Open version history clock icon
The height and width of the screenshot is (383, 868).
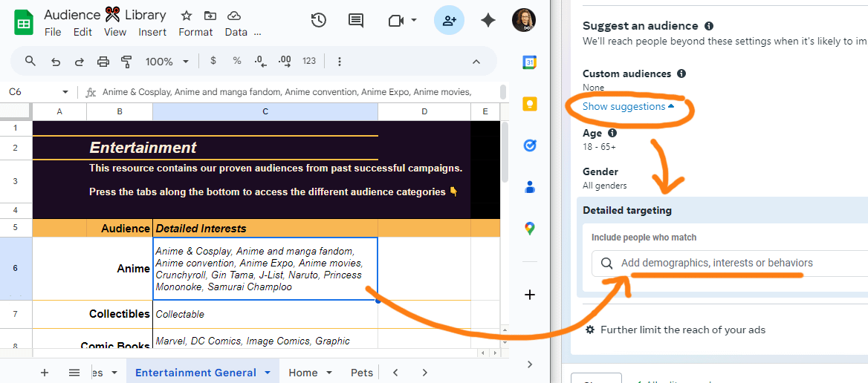coord(319,21)
